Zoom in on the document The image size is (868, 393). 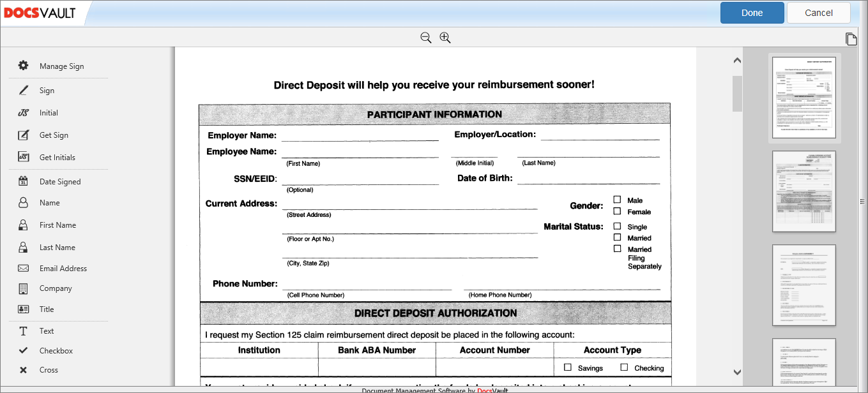tap(445, 38)
